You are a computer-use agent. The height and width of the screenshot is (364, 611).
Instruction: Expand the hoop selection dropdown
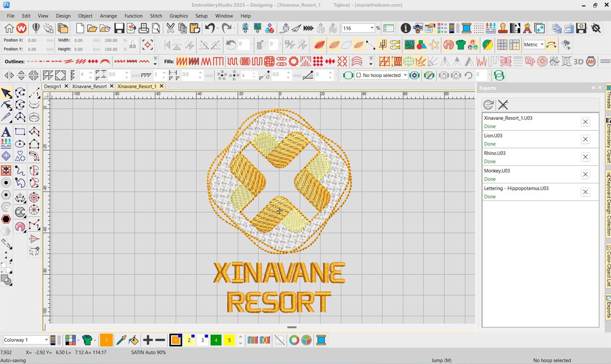click(405, 75)
